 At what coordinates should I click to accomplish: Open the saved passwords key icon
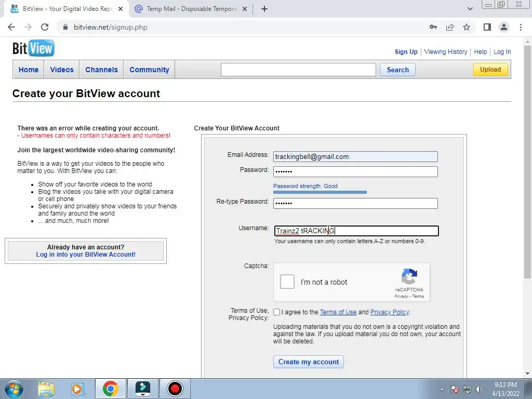point(433,27)
